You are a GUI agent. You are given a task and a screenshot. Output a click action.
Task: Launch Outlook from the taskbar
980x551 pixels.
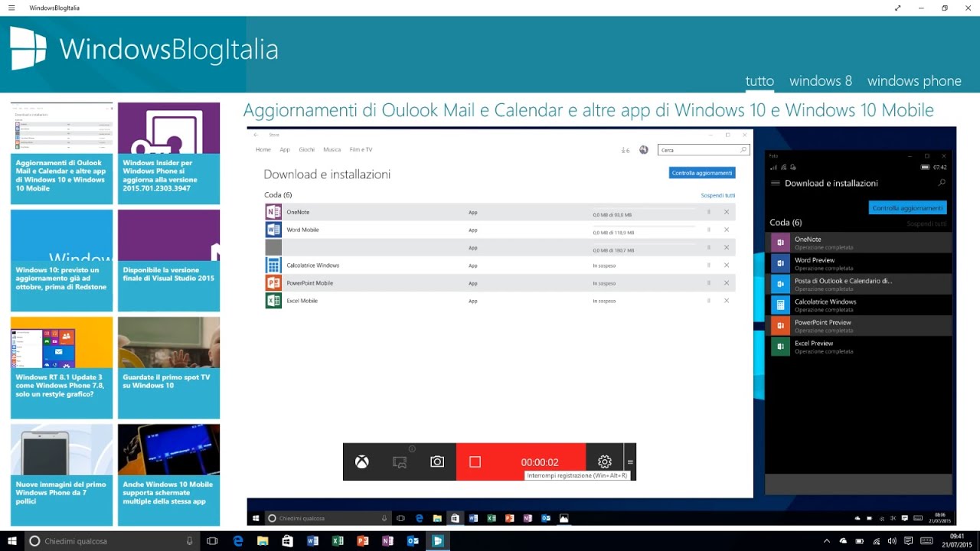point(412,541)
